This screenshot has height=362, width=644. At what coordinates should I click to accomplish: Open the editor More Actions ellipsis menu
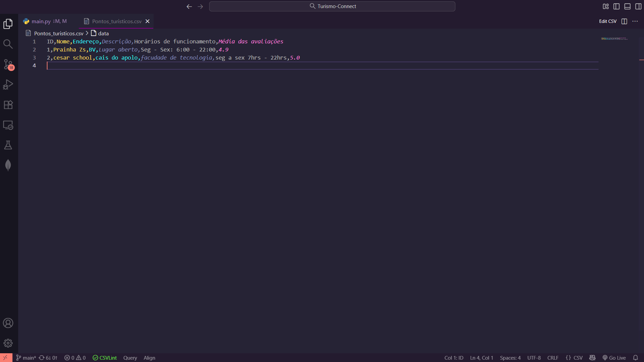click(x=635, y=21)
